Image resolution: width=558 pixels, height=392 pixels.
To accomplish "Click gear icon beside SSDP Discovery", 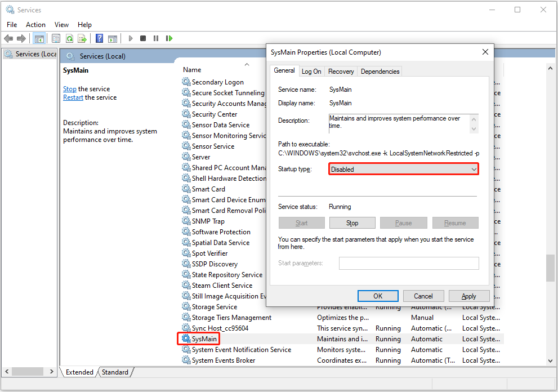I will point(186,264).
